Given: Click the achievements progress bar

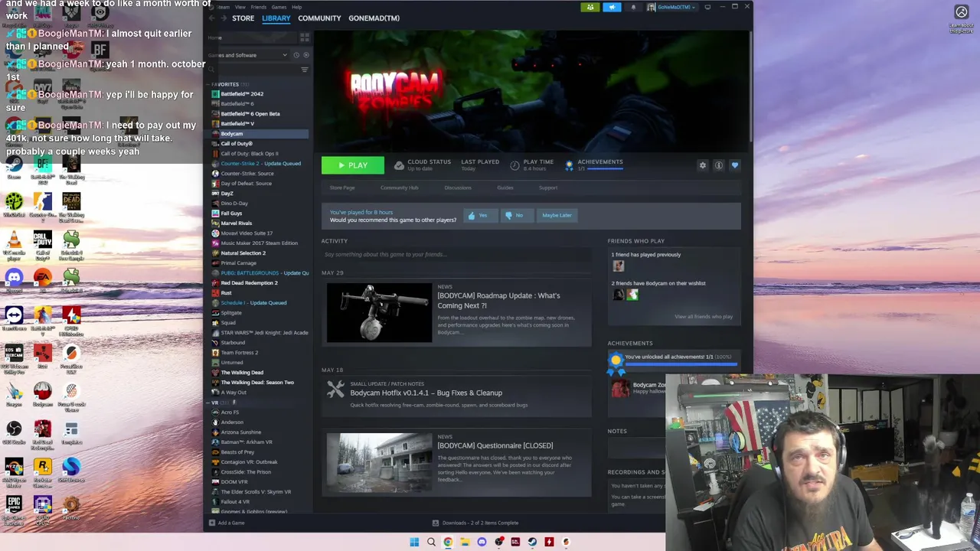Looking at the screenshot, I should tap(681, 364).
